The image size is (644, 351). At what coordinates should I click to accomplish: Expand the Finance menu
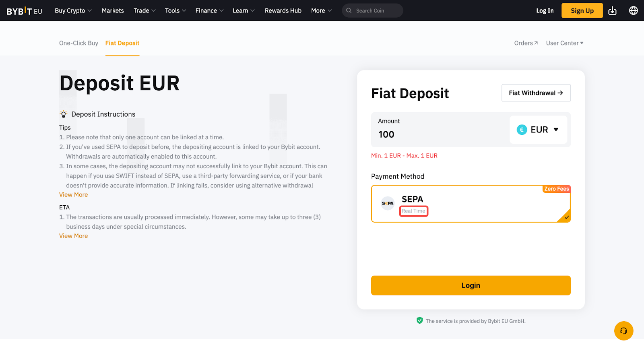click(x=209, y=11)
